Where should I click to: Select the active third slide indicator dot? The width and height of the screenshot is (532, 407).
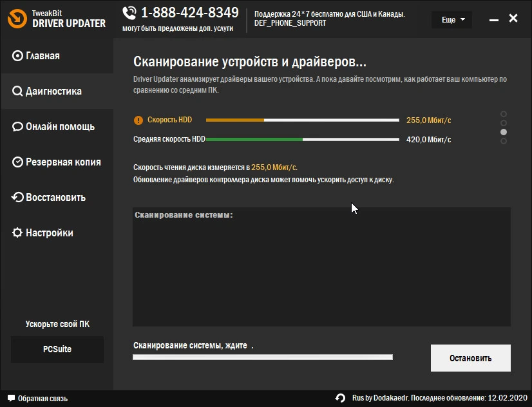504,132
